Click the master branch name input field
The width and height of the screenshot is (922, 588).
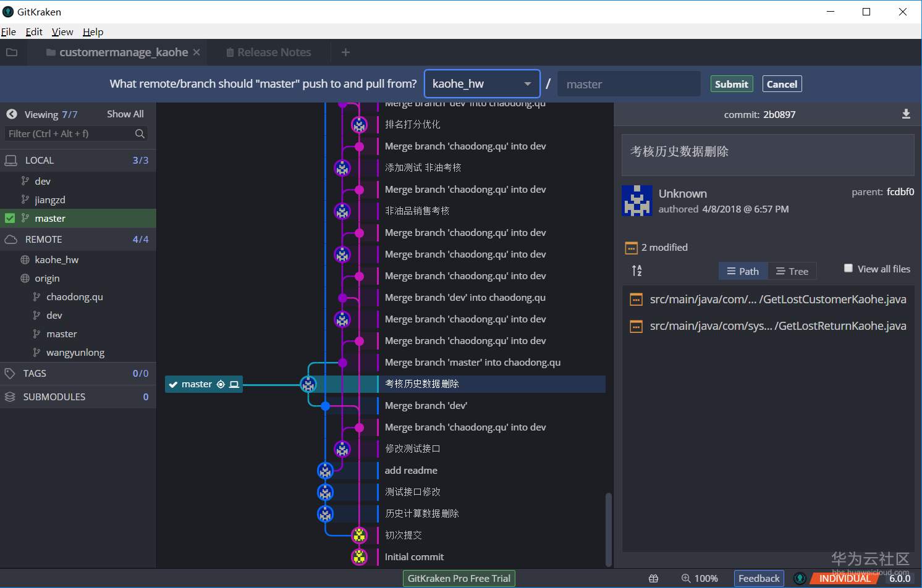click(x=629, y=84)
